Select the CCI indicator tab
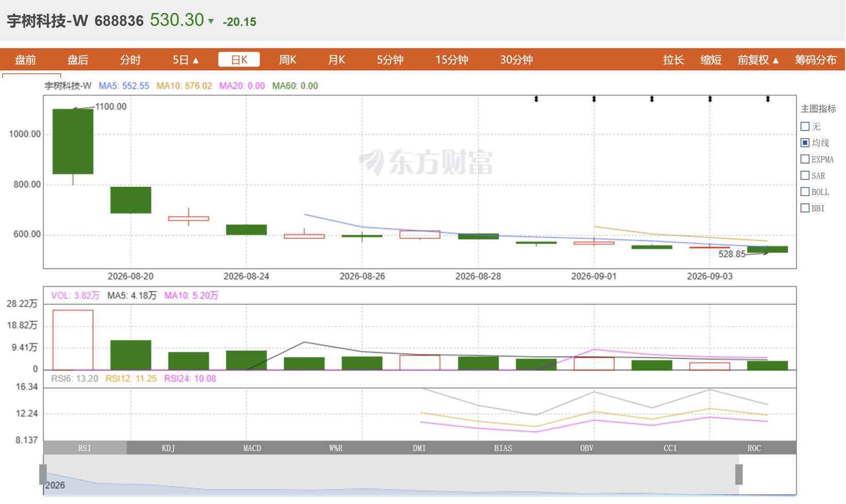 pyautogui.click(x=670, y=448)
